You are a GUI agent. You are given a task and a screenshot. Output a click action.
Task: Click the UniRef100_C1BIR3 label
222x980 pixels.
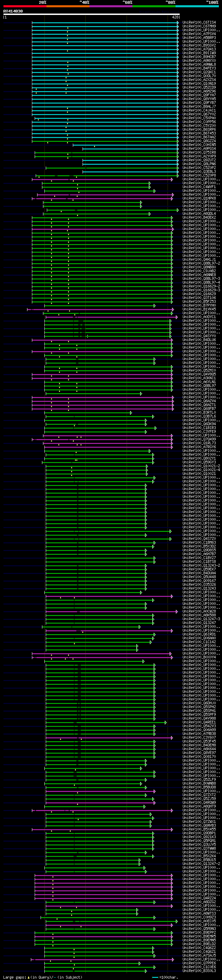[199, 428]
